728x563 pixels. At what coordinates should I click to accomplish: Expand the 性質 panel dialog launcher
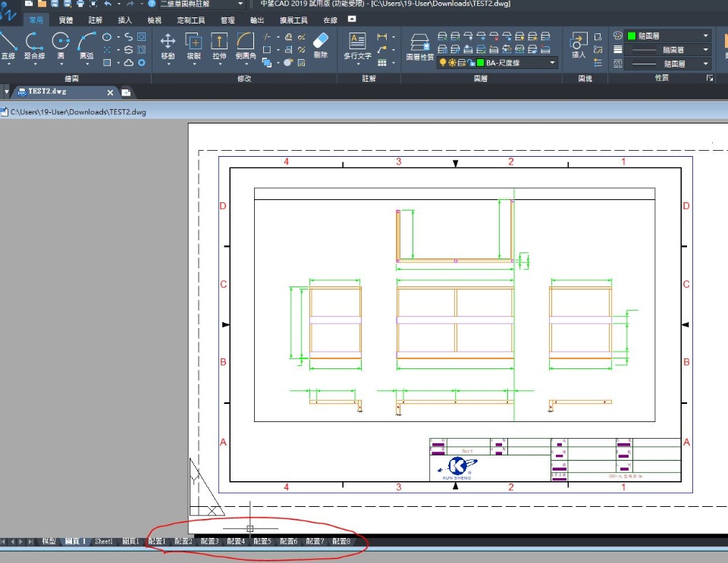(x=710, y=78)
